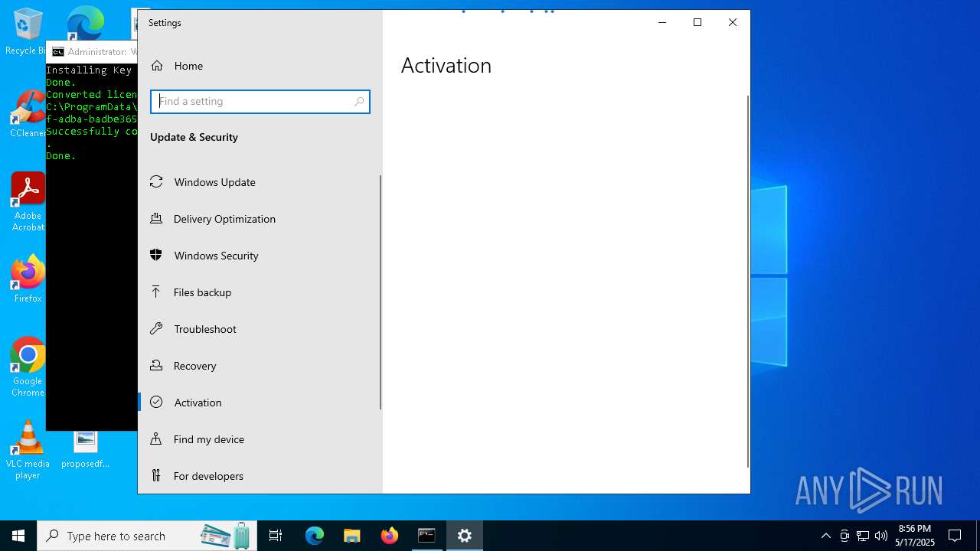Open the Firefox desktop shortcut
Screen dimensions: 980x551
click(x=28, y=279)
